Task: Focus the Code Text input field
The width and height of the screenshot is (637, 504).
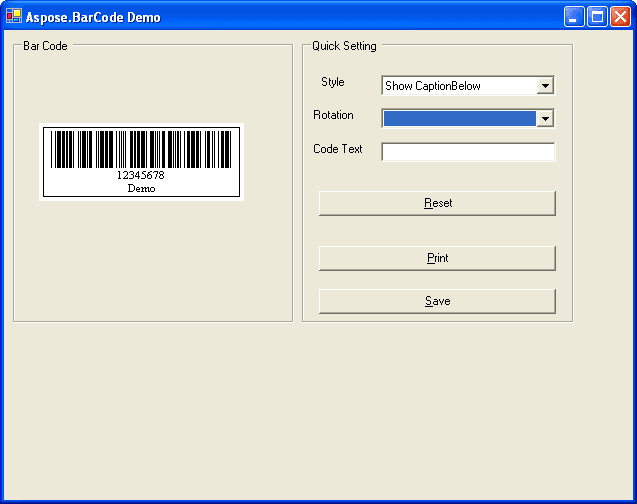Action: click(x=468, y=151)
